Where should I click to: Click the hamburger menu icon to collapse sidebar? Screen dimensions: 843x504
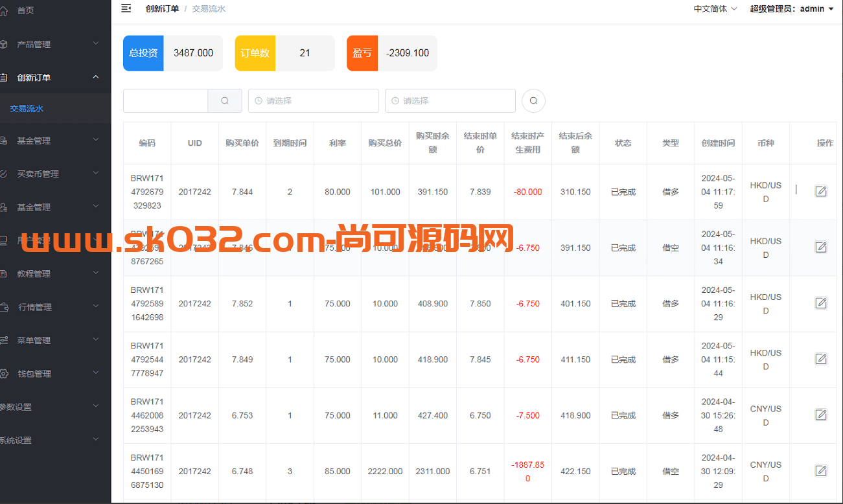[125, 8]
